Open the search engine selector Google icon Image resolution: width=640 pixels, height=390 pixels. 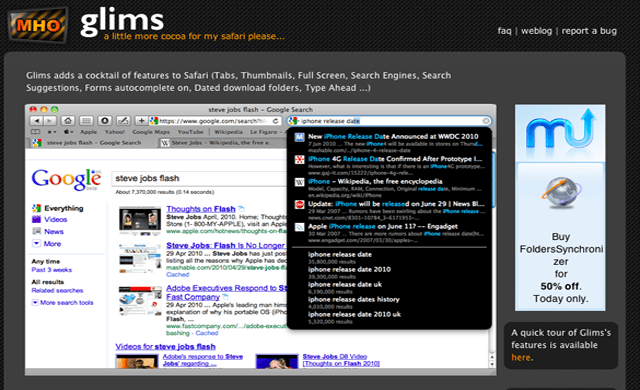[x=293, y=121]
